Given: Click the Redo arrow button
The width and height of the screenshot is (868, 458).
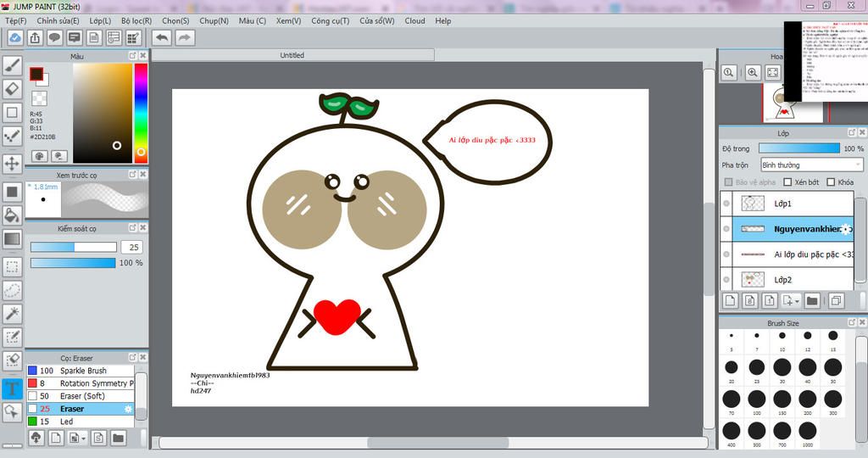Looking at the screenshot, I should [185, 37].
